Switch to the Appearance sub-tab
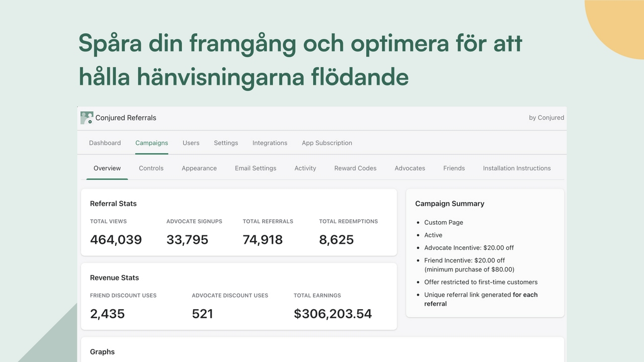 (x=199, y=168)
